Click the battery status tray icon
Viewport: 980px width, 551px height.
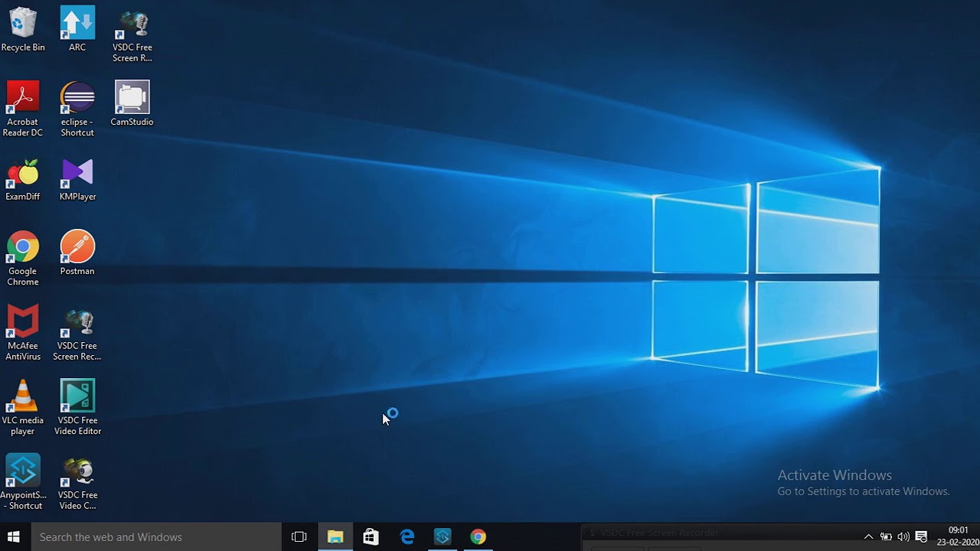[886, 537]
